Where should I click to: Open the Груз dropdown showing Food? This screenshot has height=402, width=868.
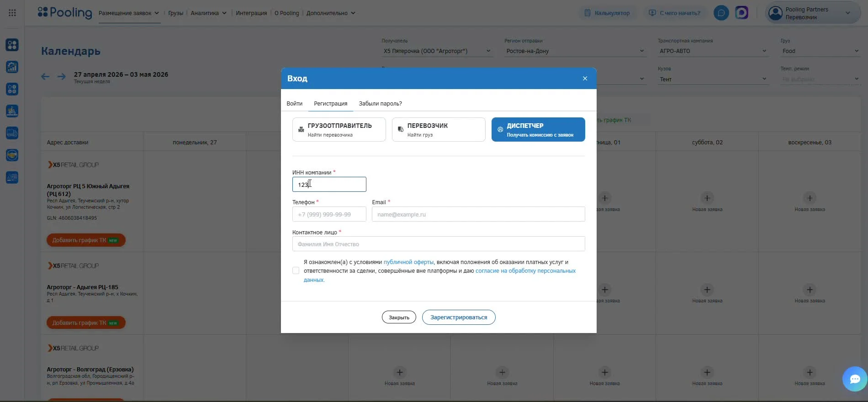[820, 51]
